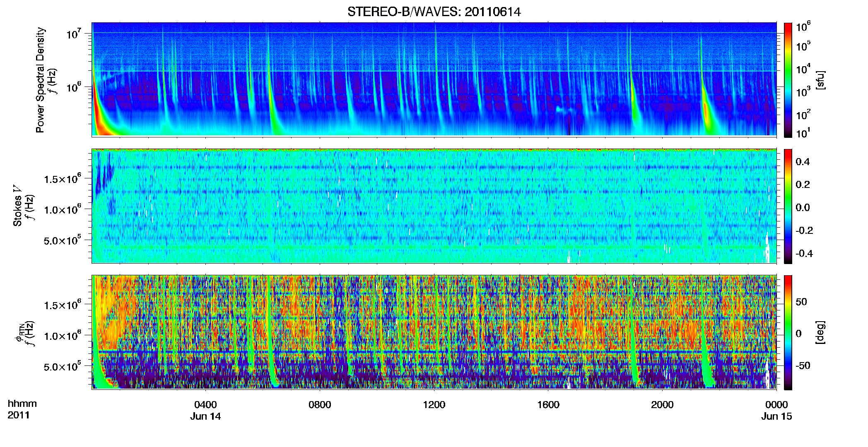The width and height of the screenshot is (868, 447).
Task: Click the -0.2 label on Stokes color bar
Action: click(x=804, y=231)
